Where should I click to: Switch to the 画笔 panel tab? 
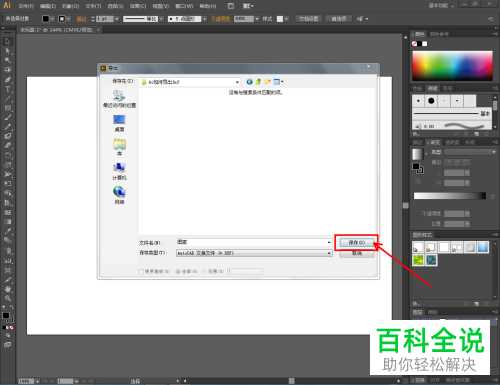[432, 88]
